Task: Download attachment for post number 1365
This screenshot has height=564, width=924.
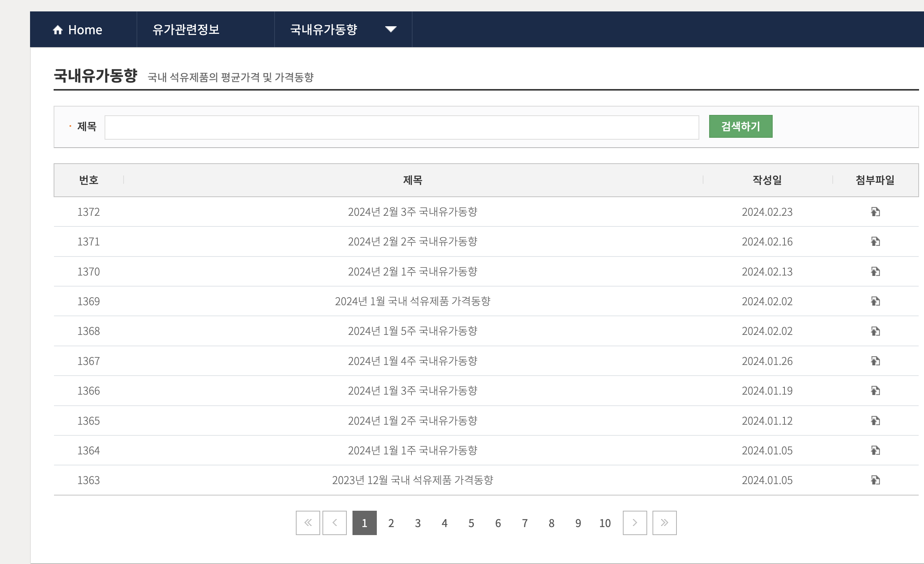Action: 875,421
